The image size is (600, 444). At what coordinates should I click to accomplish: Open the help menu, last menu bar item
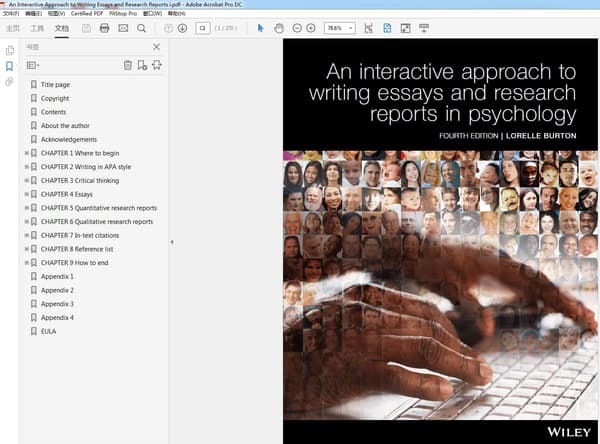(x=176, y=13)
